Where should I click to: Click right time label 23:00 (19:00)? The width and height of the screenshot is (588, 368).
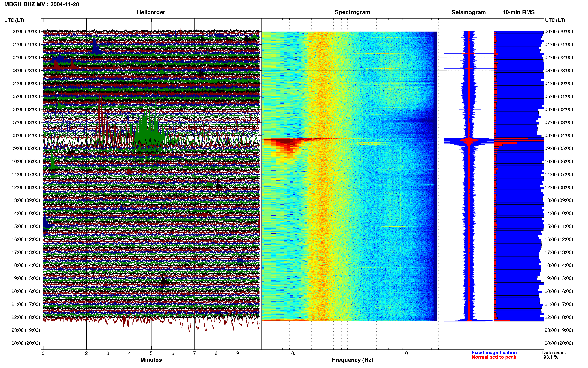click(559, 330)
